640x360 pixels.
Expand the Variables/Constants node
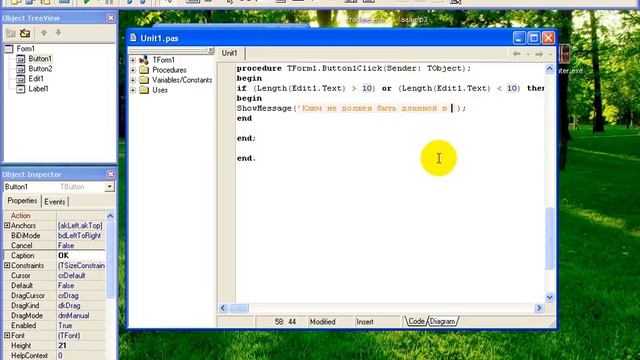133,80
